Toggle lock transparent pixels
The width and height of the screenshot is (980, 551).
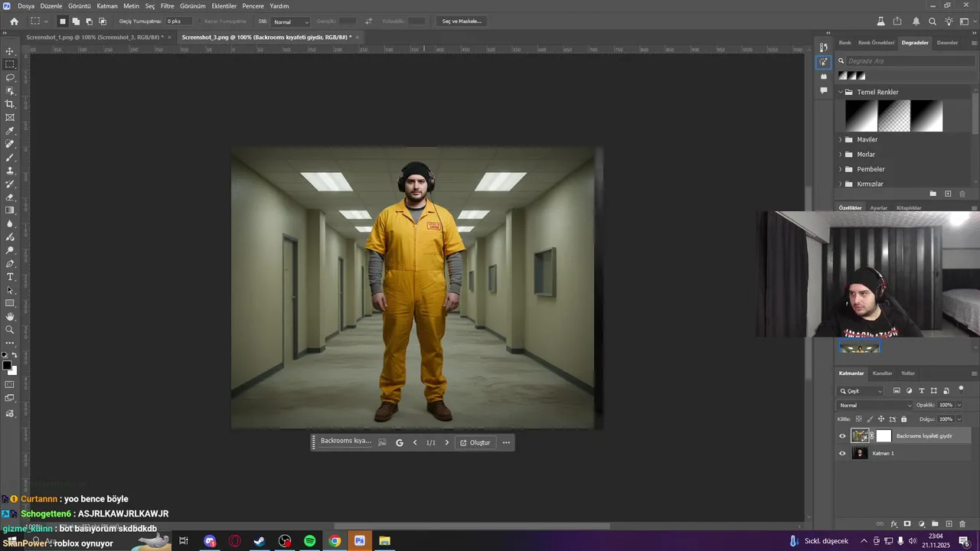coord(858,419)
